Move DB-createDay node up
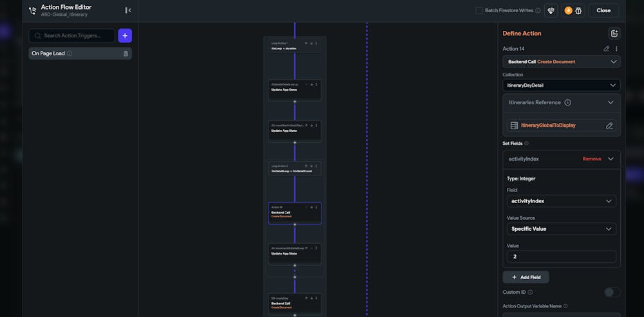Image resolution: width=644 pixels, height=317 pixels. click(306, 298)
